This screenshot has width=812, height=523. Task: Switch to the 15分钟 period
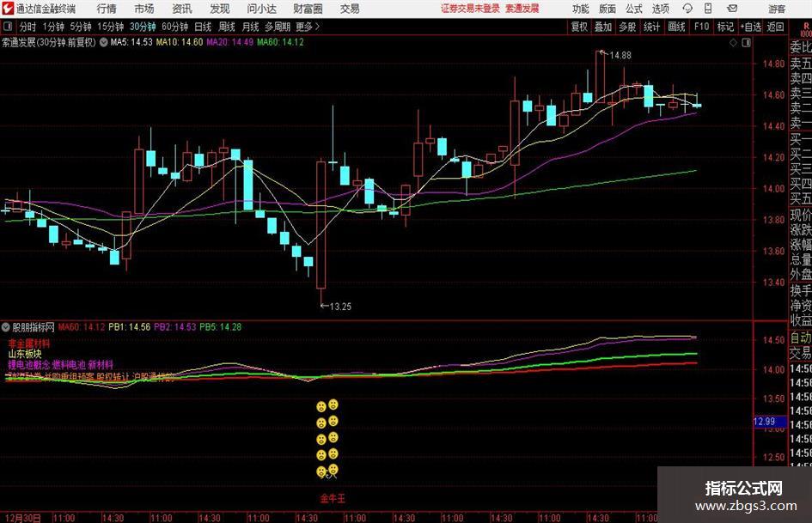coord(110,27)
